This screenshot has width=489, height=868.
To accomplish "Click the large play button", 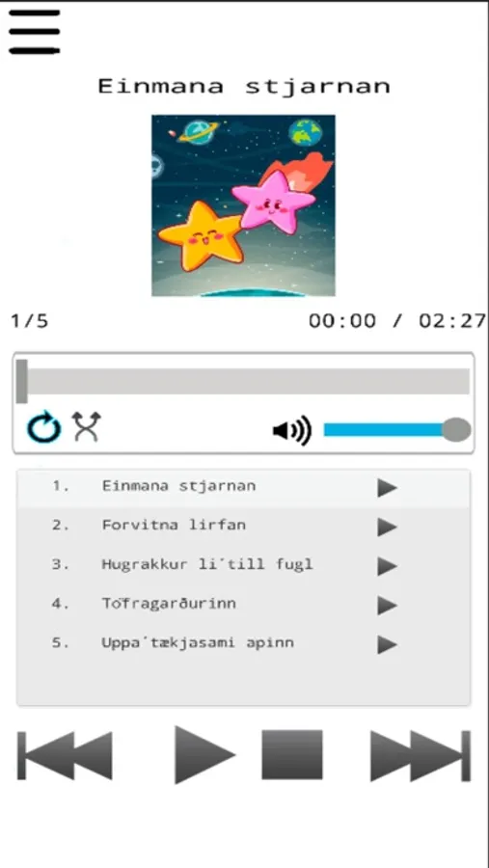I will pos(204,754).
